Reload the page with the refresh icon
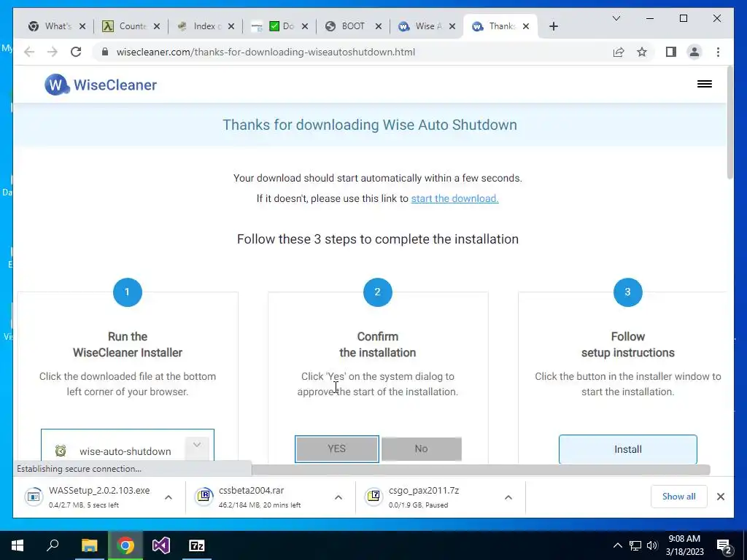Viewport: 747px width, 560px height. pos(76,52)
